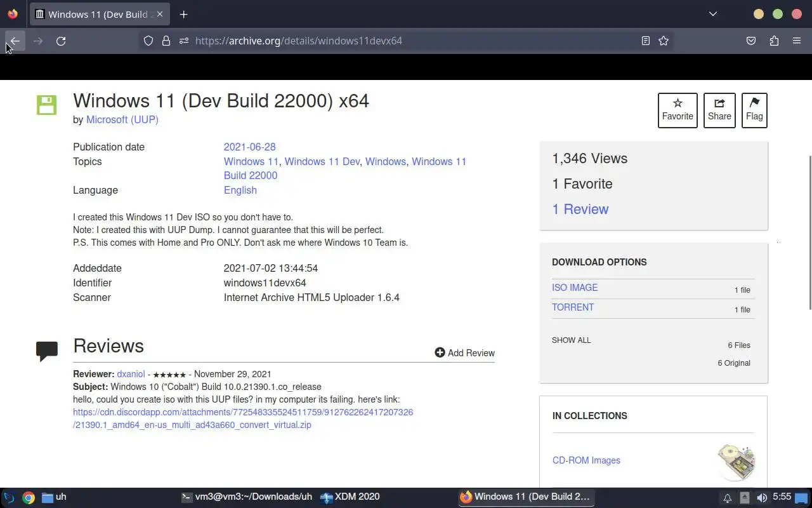Click the Flag button
Screen dimensions: 812x508
754,110
